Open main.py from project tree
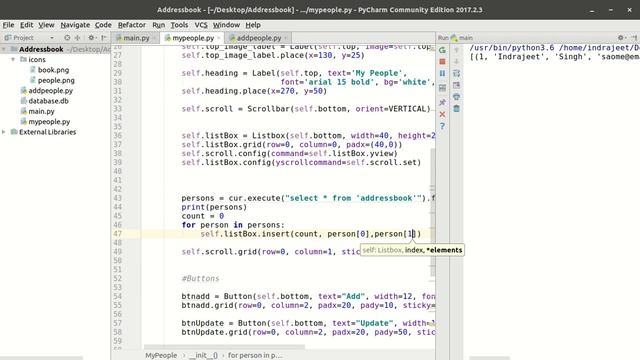The image size is (640, 360). (x=41, y=111)
